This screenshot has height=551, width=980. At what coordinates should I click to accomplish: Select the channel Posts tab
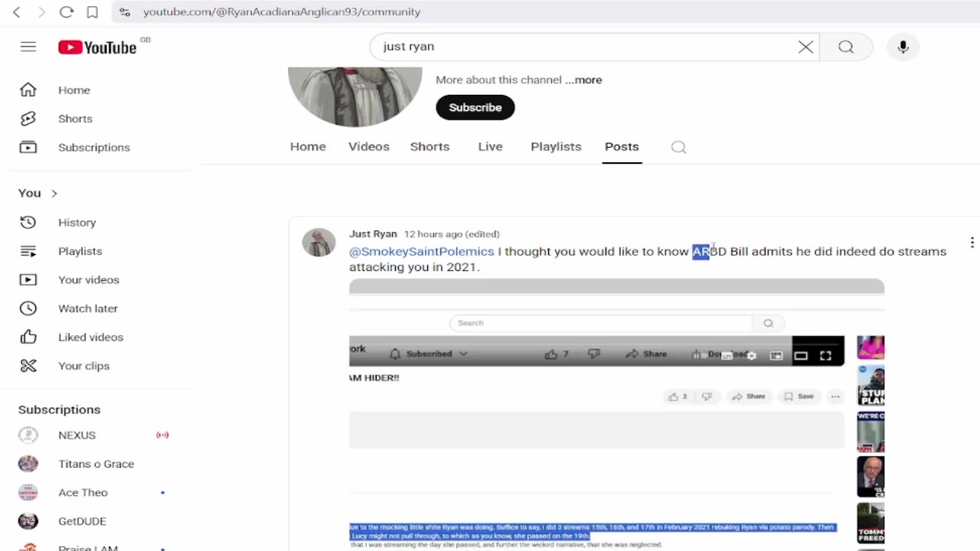pyautogui.click(x=622, y=147)
